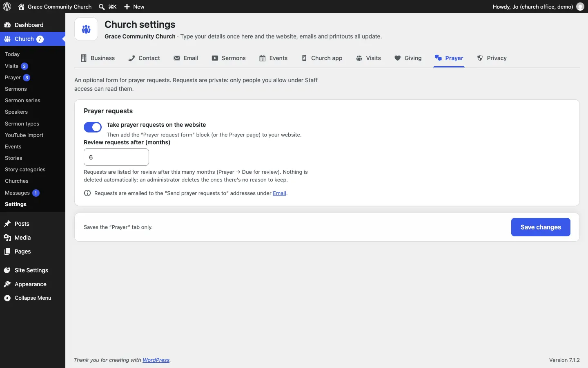Image resolution: width=588 pixels, height=368 pixels.
Task: Open the Sermons settings tab
Action: [229, 58]
